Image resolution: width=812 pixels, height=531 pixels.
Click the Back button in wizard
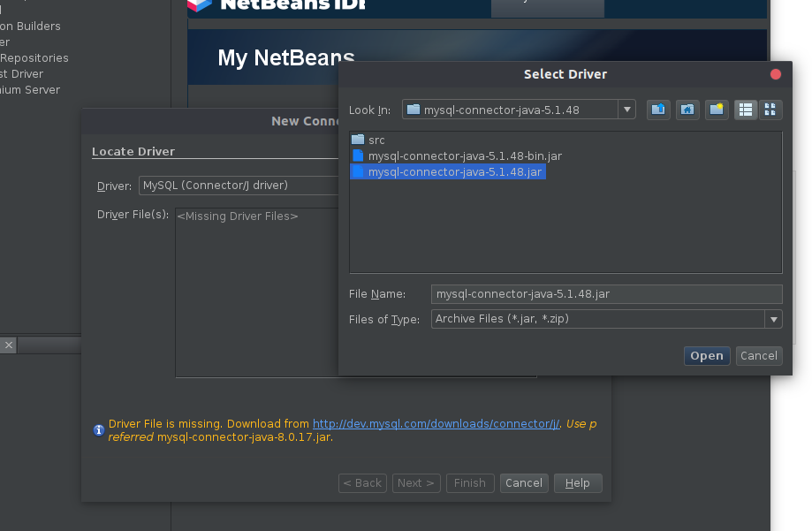click(x=362, y=482)
